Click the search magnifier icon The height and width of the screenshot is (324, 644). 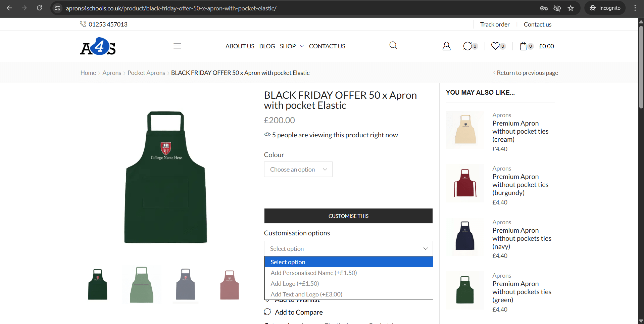pos(393,45)
